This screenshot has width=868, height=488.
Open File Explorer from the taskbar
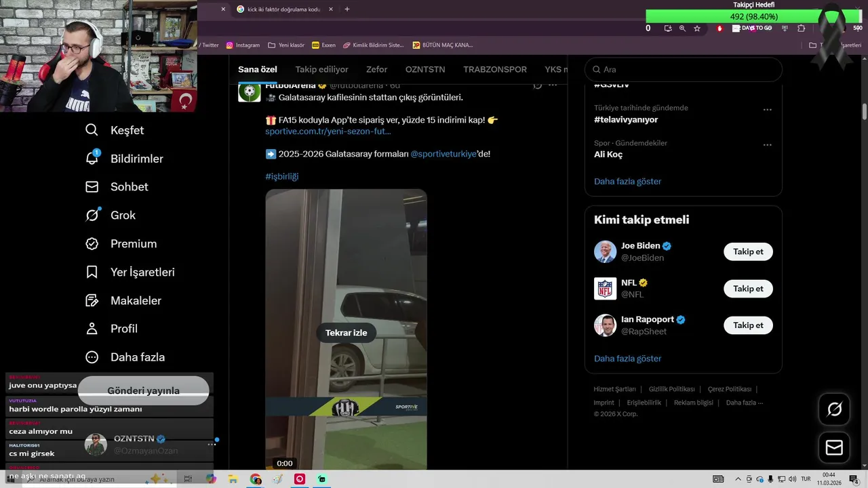click(233, 479)
